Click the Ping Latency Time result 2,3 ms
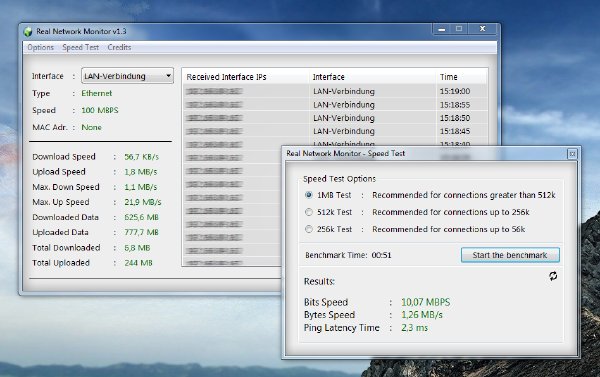The height and width of the screenshot is (377, 600). [414, 328]
